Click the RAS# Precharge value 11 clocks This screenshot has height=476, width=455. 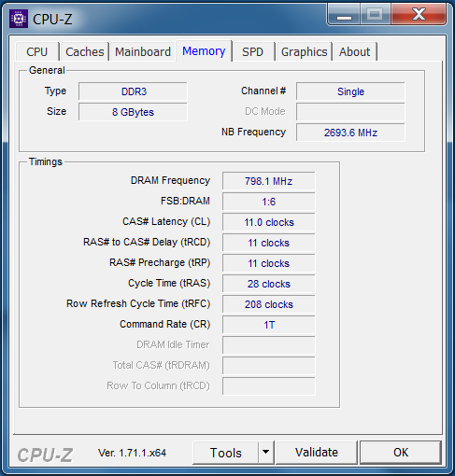point(269,263)
